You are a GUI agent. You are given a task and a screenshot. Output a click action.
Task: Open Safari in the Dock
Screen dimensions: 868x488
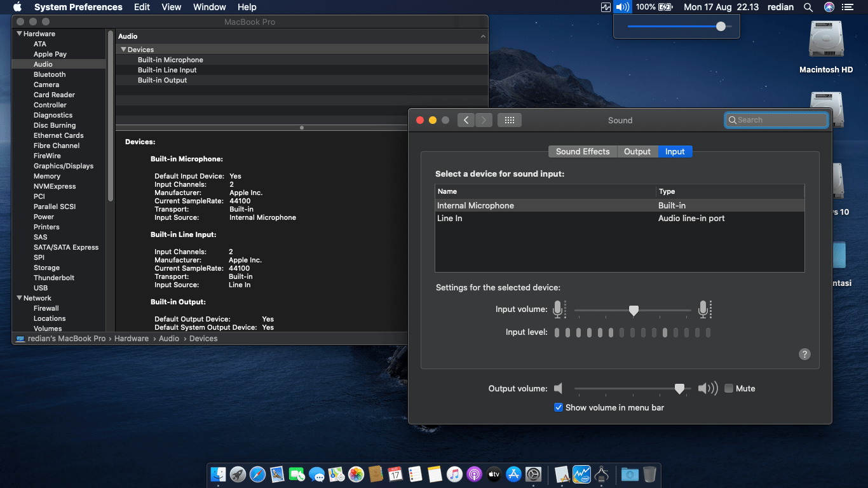tap(257, 474)
